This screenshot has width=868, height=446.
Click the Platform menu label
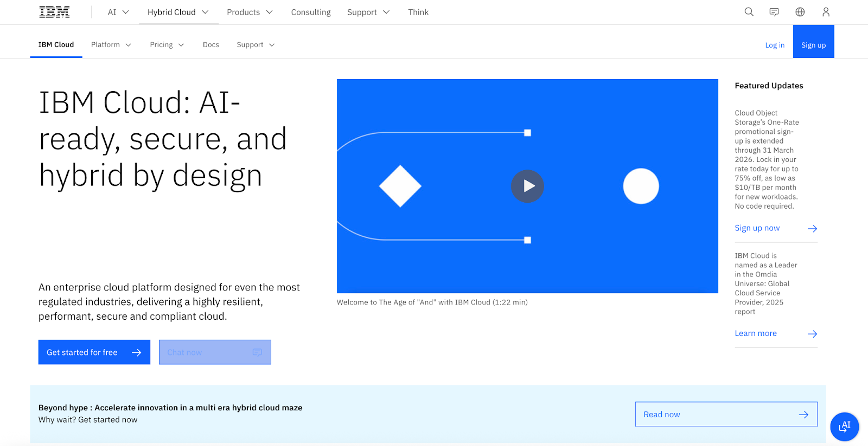click(105, 44)
